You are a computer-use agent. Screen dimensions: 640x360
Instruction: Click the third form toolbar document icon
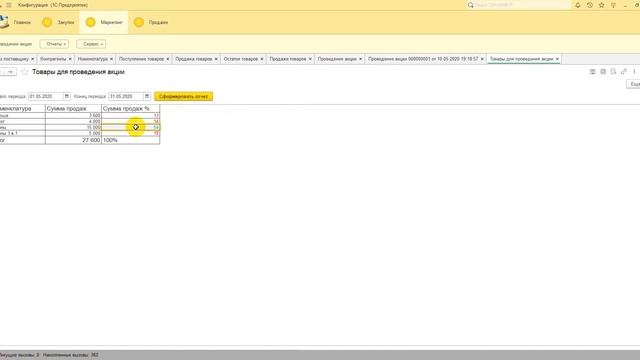(x=613, y=71)
